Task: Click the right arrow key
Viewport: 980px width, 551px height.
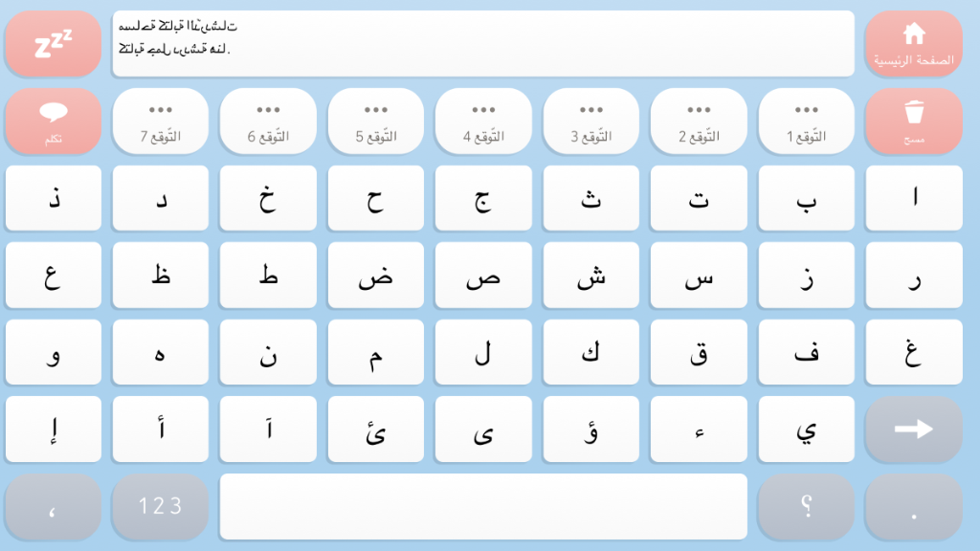Action: [x=914, y=430]
